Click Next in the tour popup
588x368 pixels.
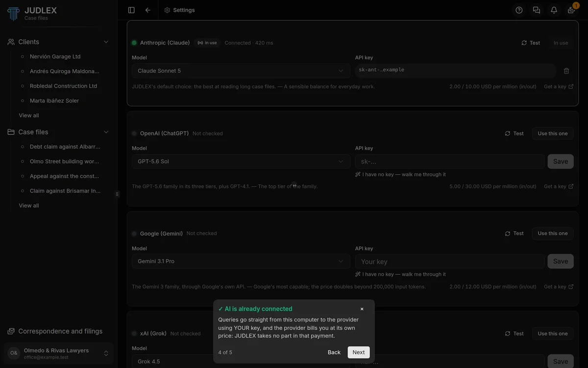359,352
